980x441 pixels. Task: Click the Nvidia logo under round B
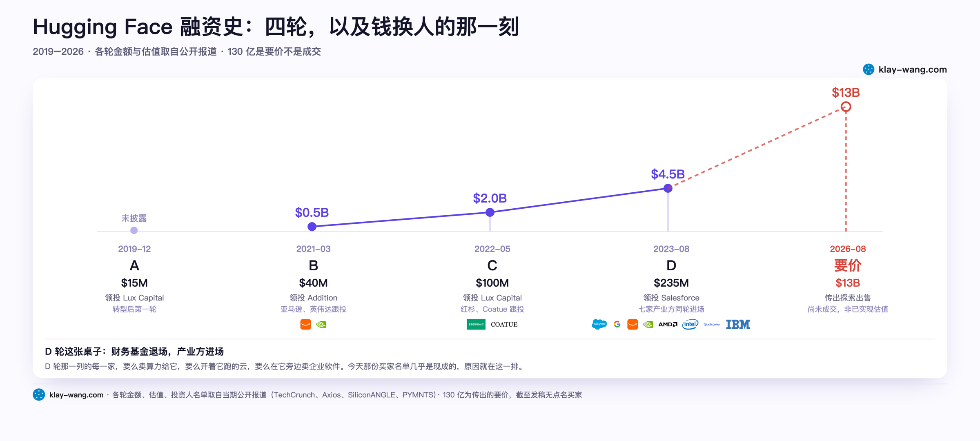click(321, 324)
